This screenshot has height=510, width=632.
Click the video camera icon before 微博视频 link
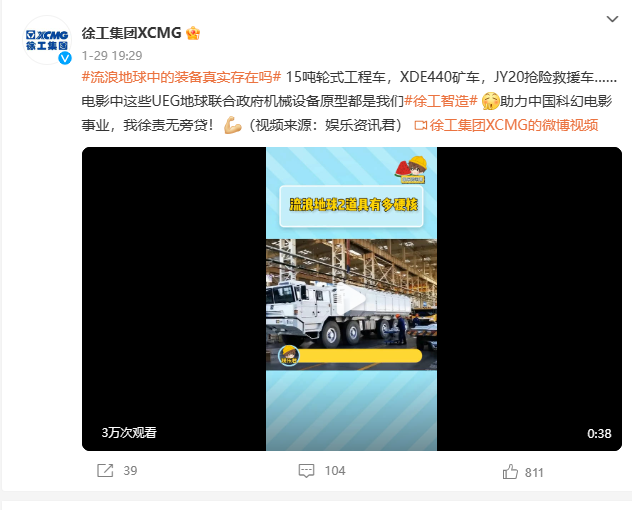click(x=421, y=126)
